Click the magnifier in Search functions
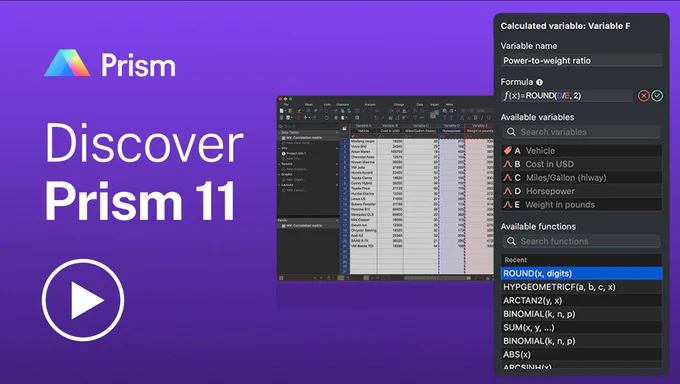This screenshot has height=384, width=680. [511, 241]
